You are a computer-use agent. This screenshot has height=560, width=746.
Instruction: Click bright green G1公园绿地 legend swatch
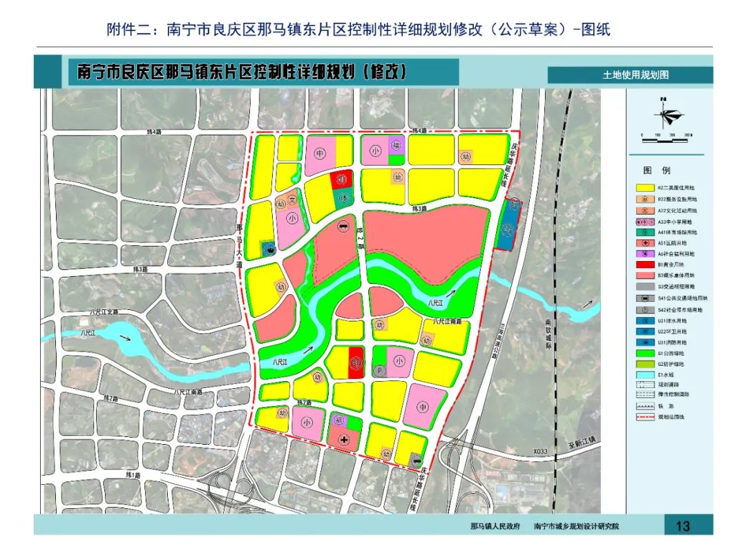pos(645,354)
